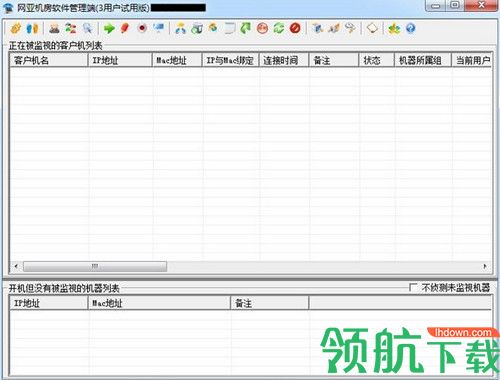Click the red record dot icon

pyautogui.click(x=142, y=28)
